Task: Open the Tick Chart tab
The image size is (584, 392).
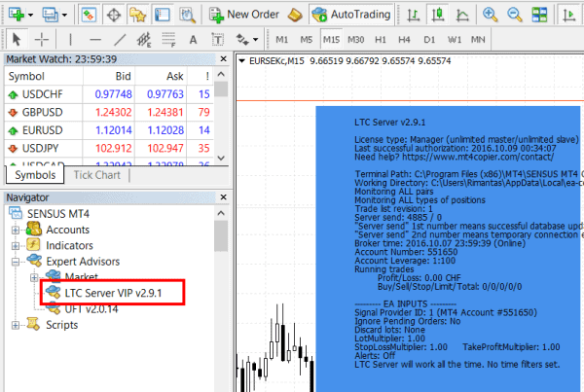Action: pyautogui.click(x=96, y=175)
